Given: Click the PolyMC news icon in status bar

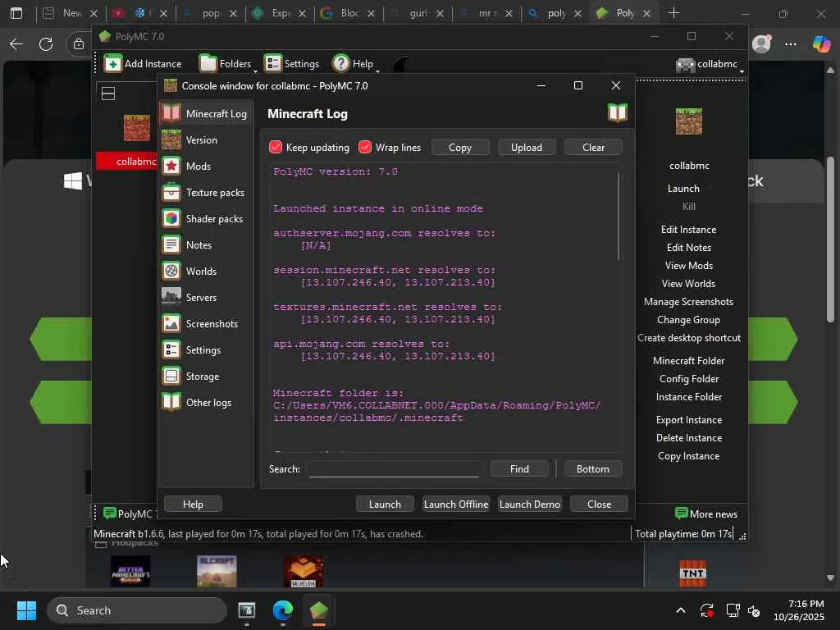Looking at the screenshot, I should [109, 514].
